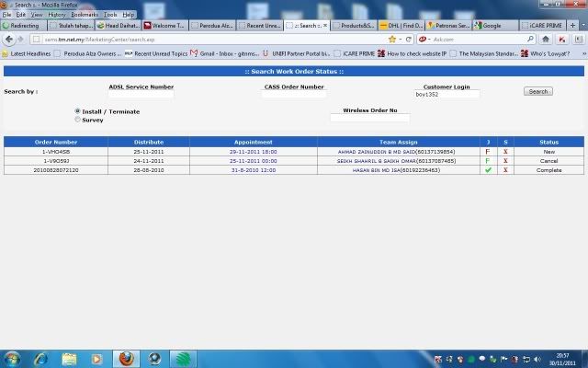The height and width of the screenshot is (368, 588).
Task: Click the Windows Start orb
Action: (x=14, y=358)
